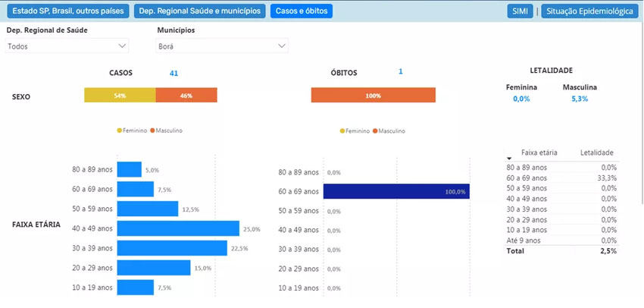Click the 25,0% label on cases chart
The image size is (644, 308).
[x=252, y=229]
